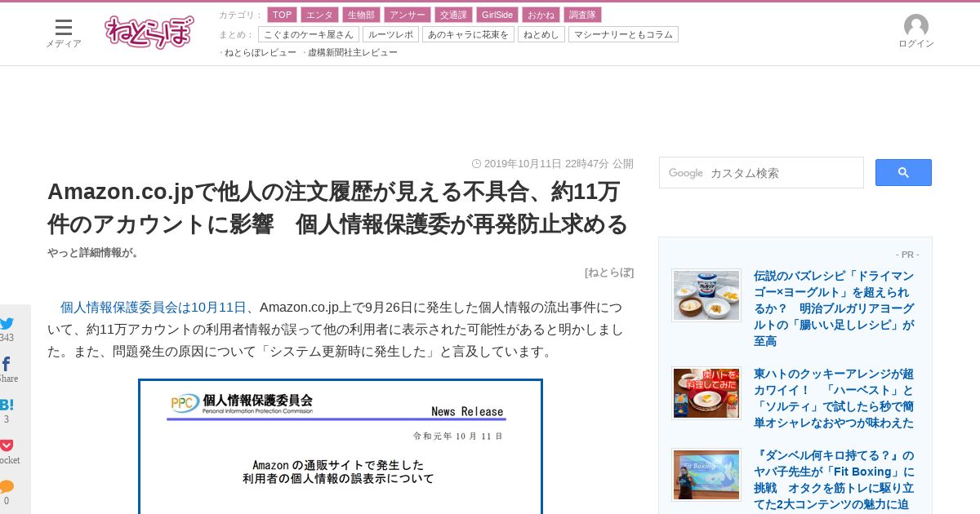980x514 pixels.
Task: Follow 個人情報保護委員会は10月11日 article link
Action: [153, 307]
